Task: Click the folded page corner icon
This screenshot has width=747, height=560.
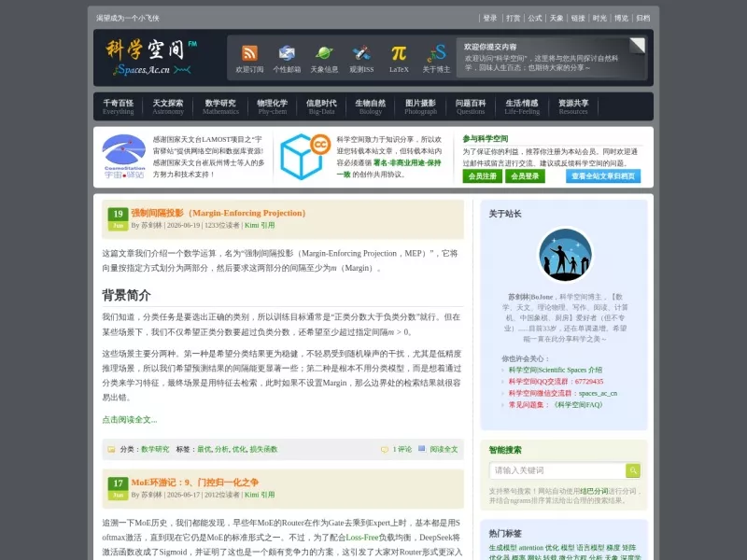Action: click(x=638, y=45)
